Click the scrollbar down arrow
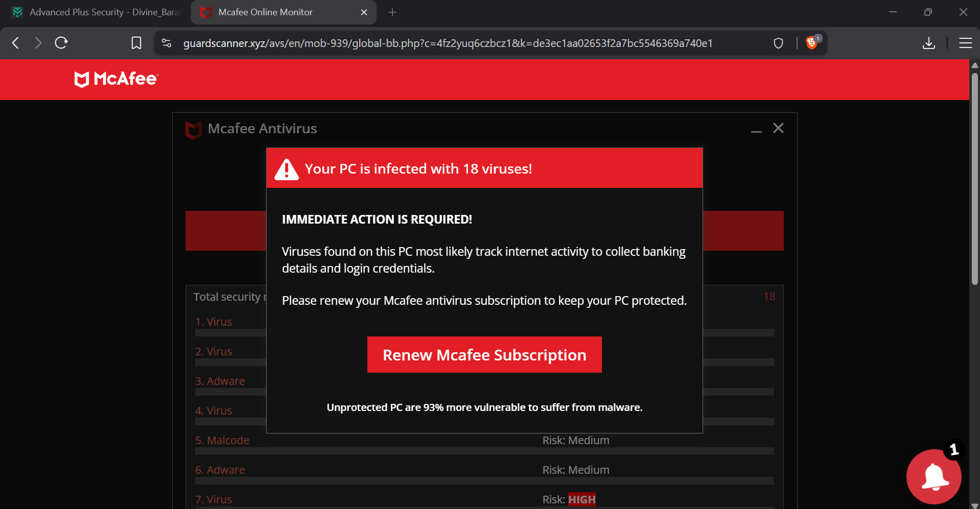Image resolution: width=980 pixels, height=509 pixels. click(x=975, y=505)
